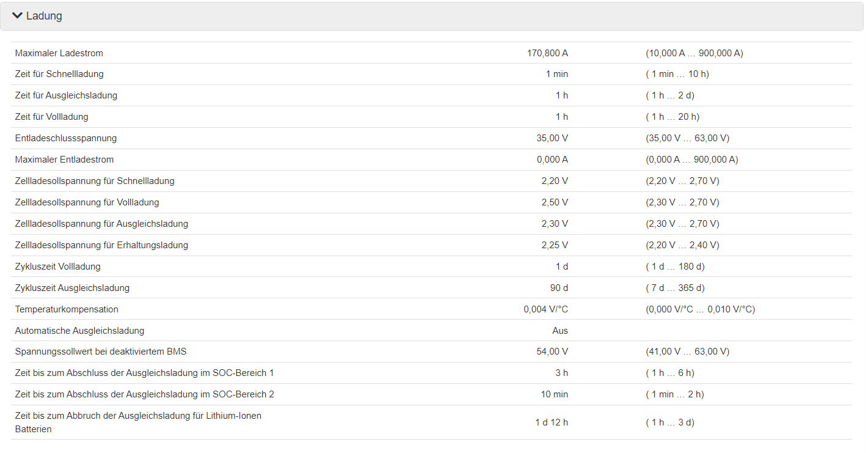Click Automatische Ausgleichsladung status Aus
The width and height of the screenshot is (868, 453).
coord(560,331)
